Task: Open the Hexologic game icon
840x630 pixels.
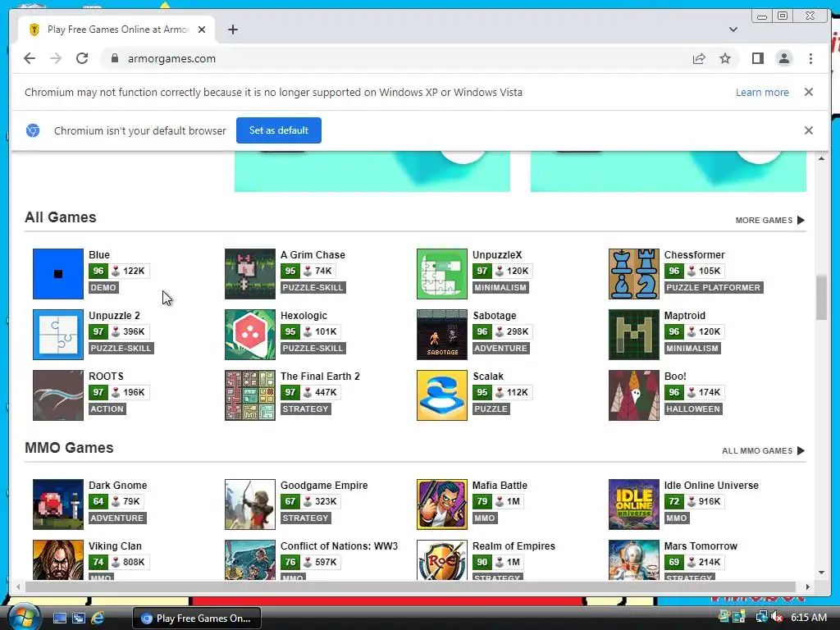Action: 249,335
